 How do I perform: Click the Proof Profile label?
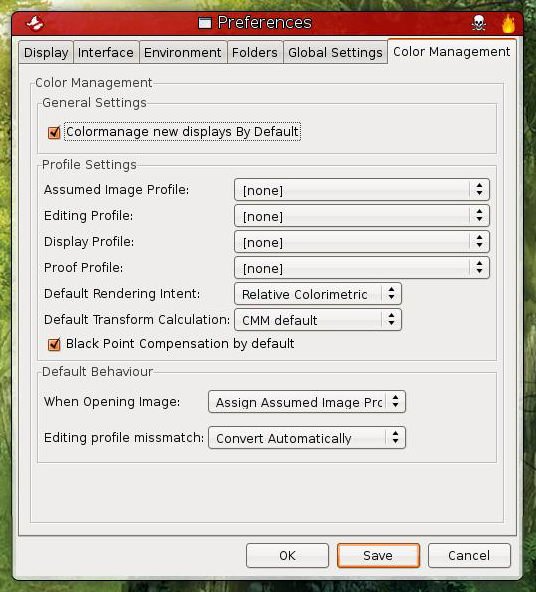point(83,268)
